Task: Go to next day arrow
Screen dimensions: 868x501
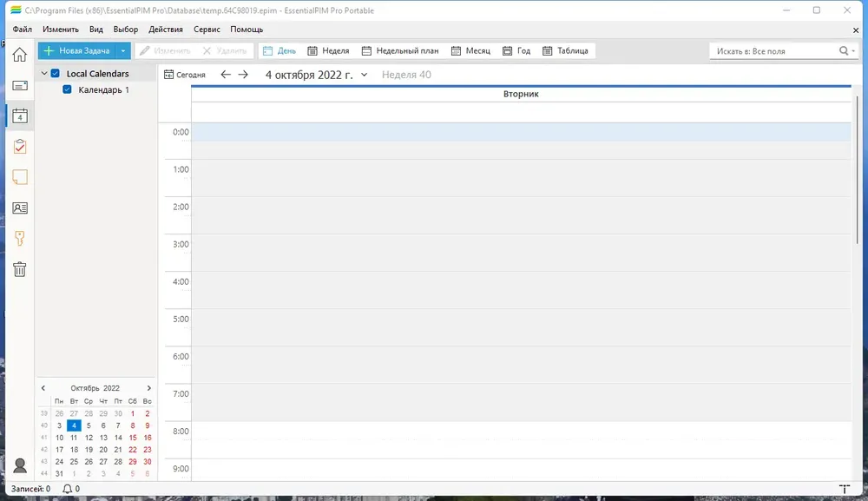Action: (x=243, y=74)
